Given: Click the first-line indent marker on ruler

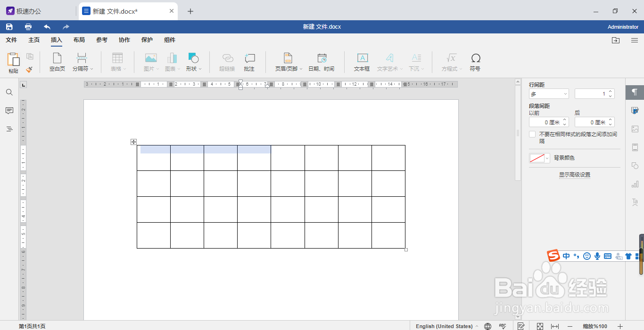Looking at the screenshot, I should [240, 81].
